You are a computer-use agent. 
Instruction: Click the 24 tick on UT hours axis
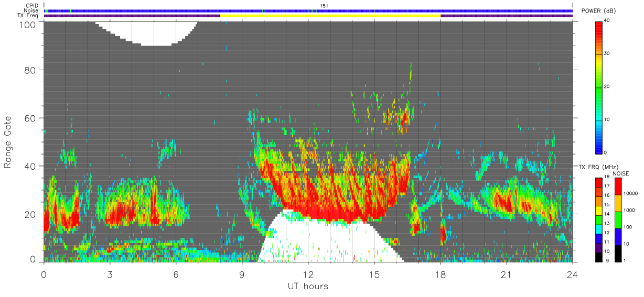coord(573,274)
